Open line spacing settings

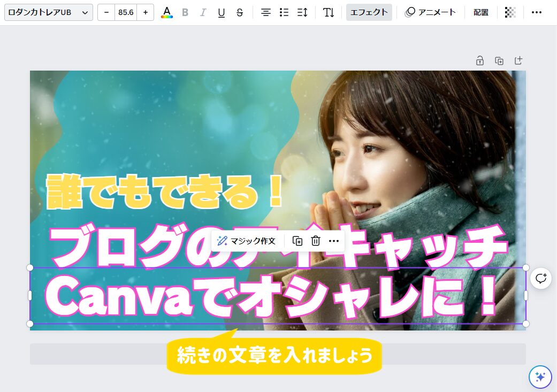[302, 12]
